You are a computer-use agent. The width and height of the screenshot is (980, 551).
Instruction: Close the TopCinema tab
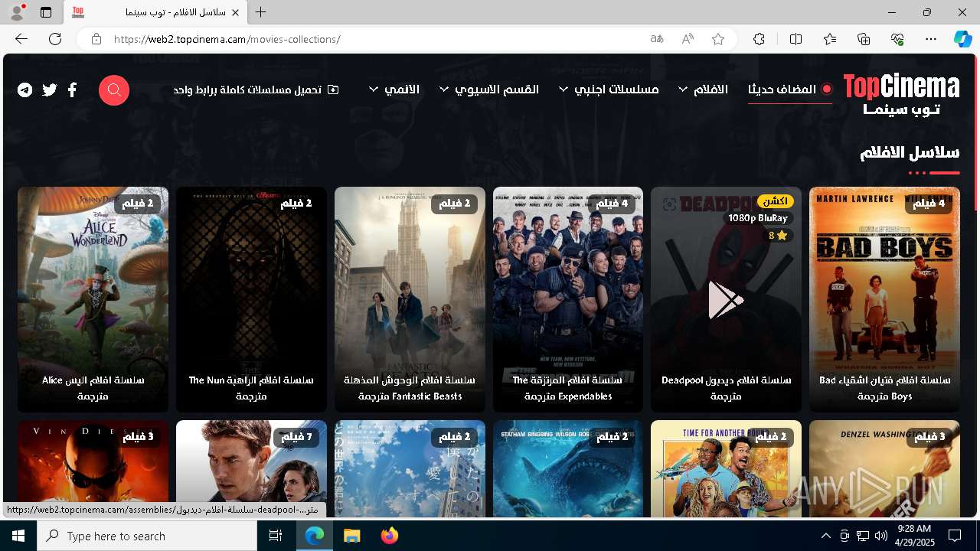236,12
